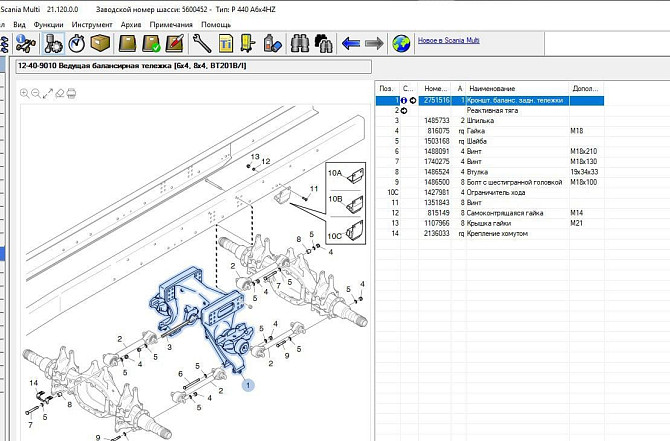Image resolution: width=670 pixels, height=441 pixels.
Task: Click the eraser clear-selection icon above diagram
Action: (x=60, y=93)
